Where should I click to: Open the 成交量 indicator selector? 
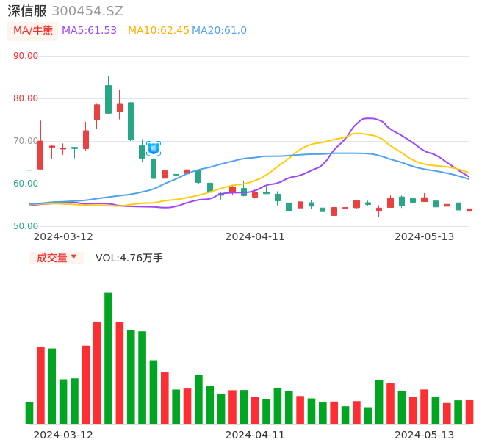tap(51, 258)
